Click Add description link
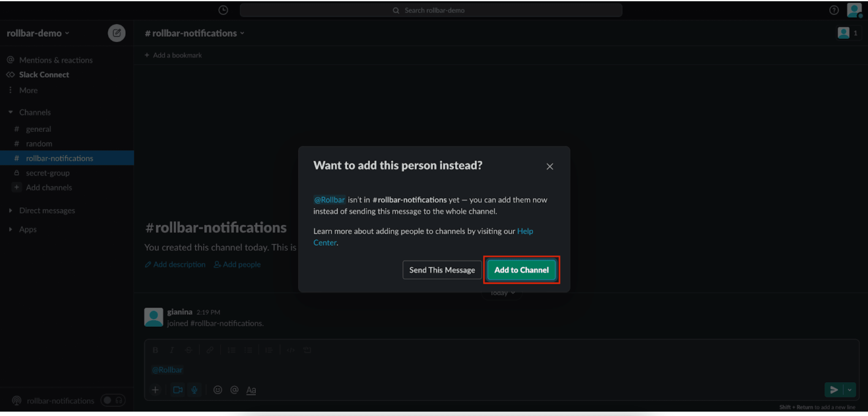 point(175,264)
